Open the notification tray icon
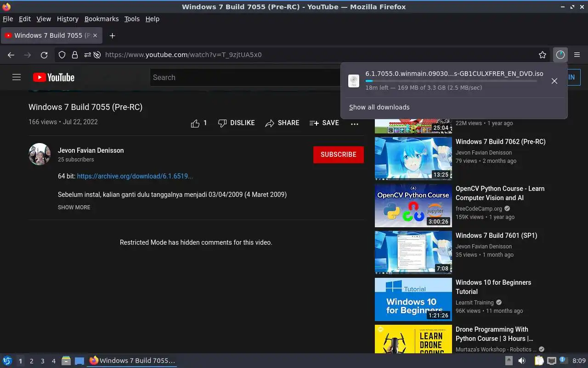588x368 pixels. pyautogui.click(x=563, y=360)
